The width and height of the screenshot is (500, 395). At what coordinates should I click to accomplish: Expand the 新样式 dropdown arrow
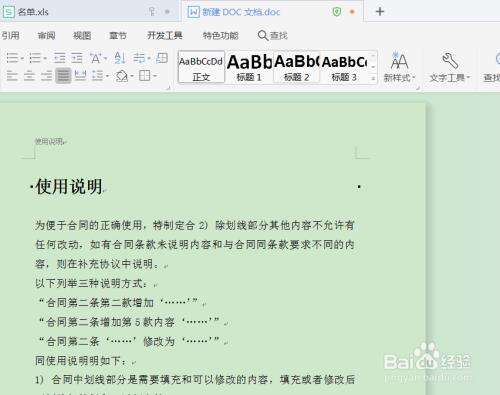[x=414, y=78]
